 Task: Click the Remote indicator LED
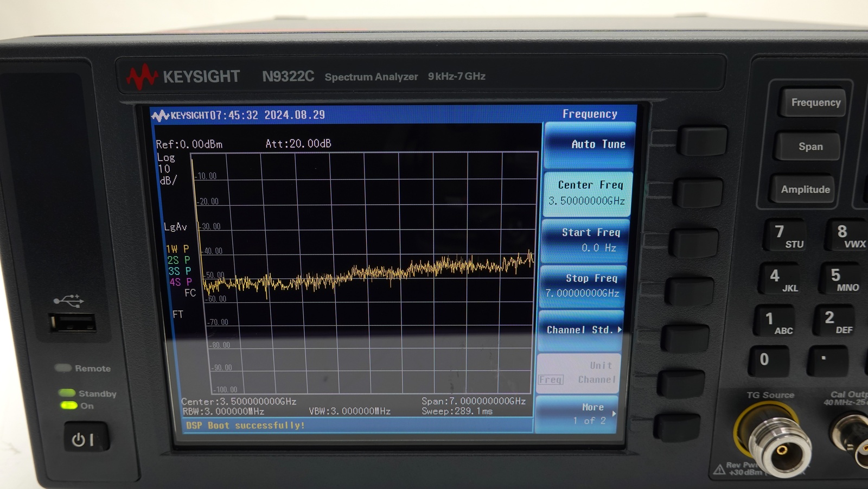click(x=63, y=368)
